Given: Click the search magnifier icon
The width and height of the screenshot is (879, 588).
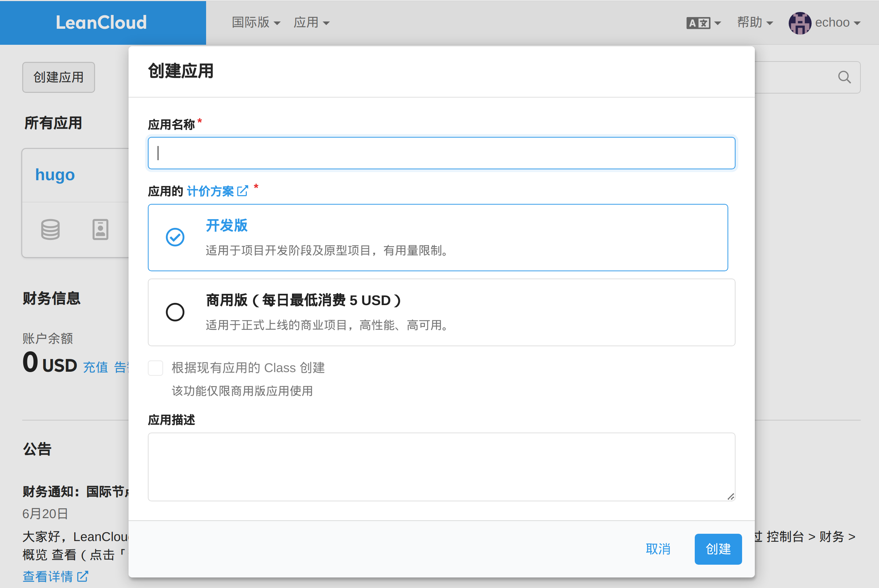Looking at the screenshot, I should [844, 77].
